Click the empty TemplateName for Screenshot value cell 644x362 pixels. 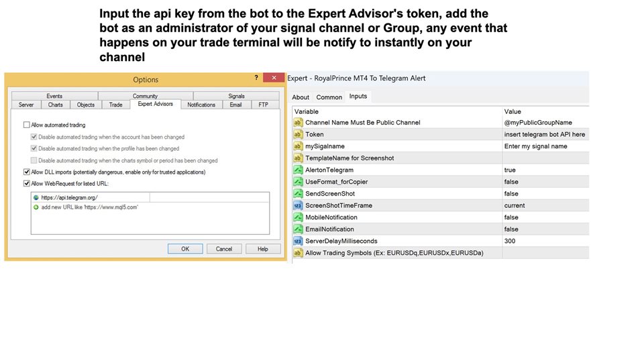pos(546,158)
